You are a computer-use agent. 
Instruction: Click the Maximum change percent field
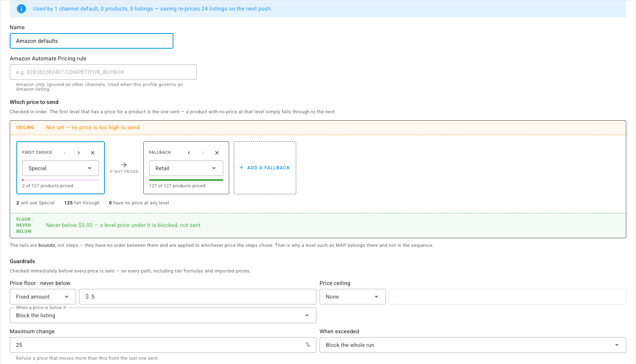[x=163, y=345]
